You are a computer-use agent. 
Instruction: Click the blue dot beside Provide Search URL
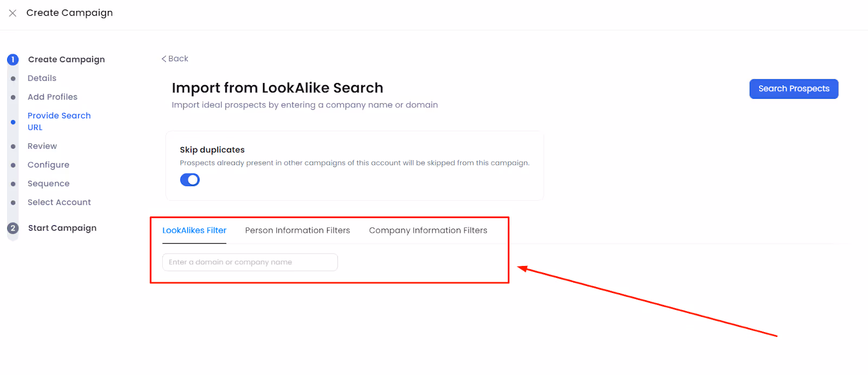pyautogui.click(x=12, y=122)
